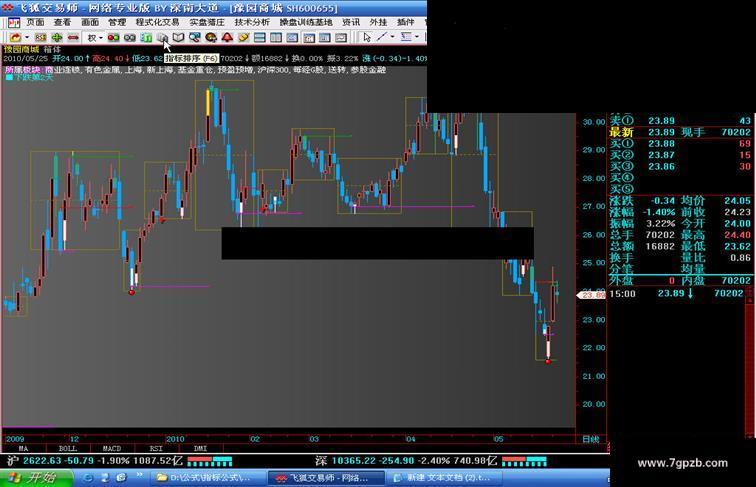Image resolution: width=756 pixels, height=487 pixels.
Task: Click the application logo icon in menu bar
Action: pos(14,22)
